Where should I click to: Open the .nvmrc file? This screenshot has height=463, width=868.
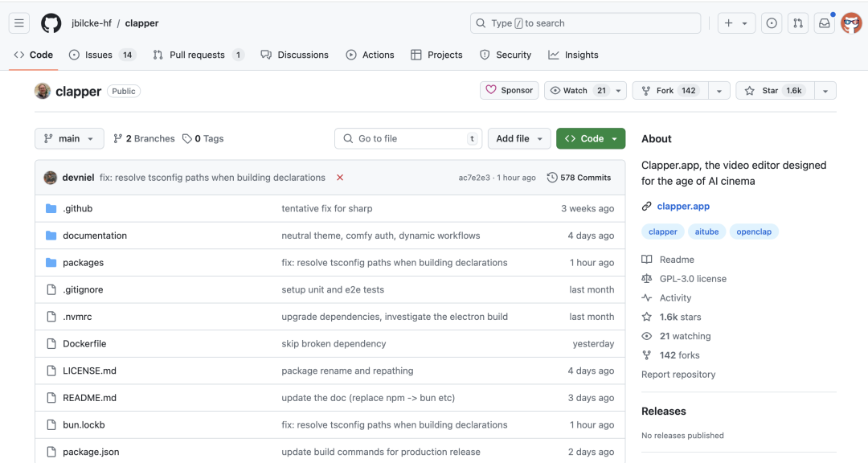pyautogui.click(x=77, y=317)
